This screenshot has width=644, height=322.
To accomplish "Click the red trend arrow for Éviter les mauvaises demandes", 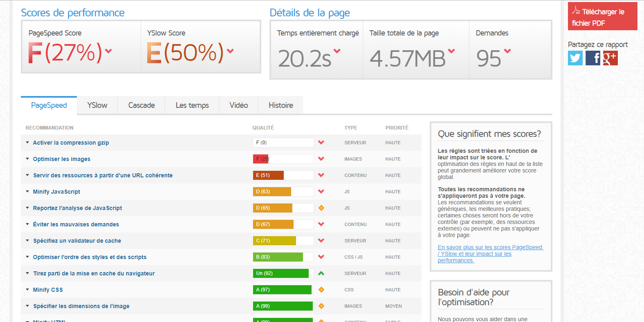I will coord(321,224).
